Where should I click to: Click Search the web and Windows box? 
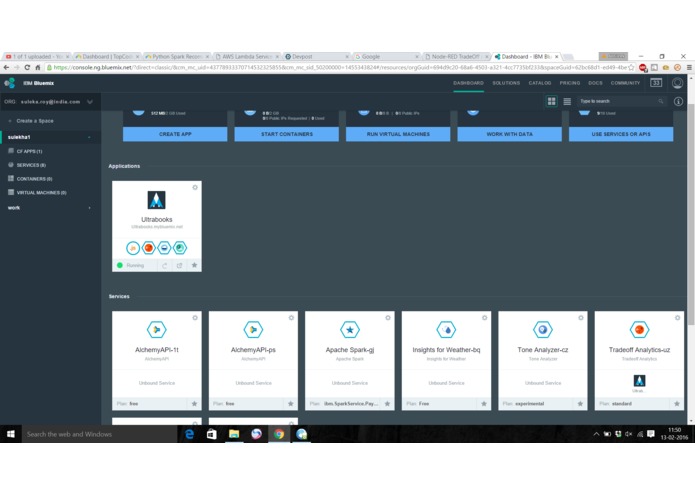[x=99, y=434]
